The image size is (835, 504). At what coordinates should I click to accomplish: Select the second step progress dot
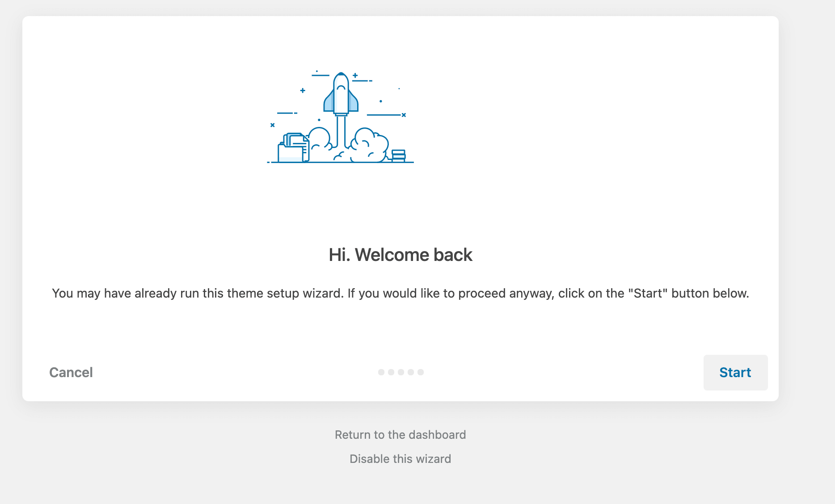tap(391, 372)
